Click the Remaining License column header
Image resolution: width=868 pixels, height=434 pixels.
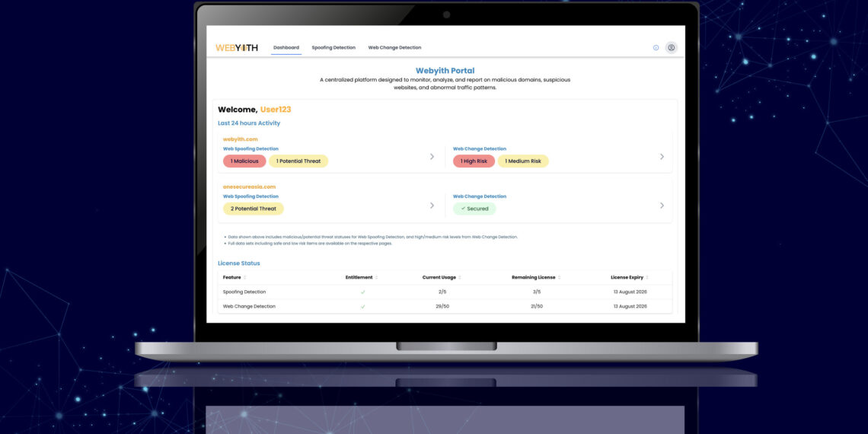tap(535, 277)
